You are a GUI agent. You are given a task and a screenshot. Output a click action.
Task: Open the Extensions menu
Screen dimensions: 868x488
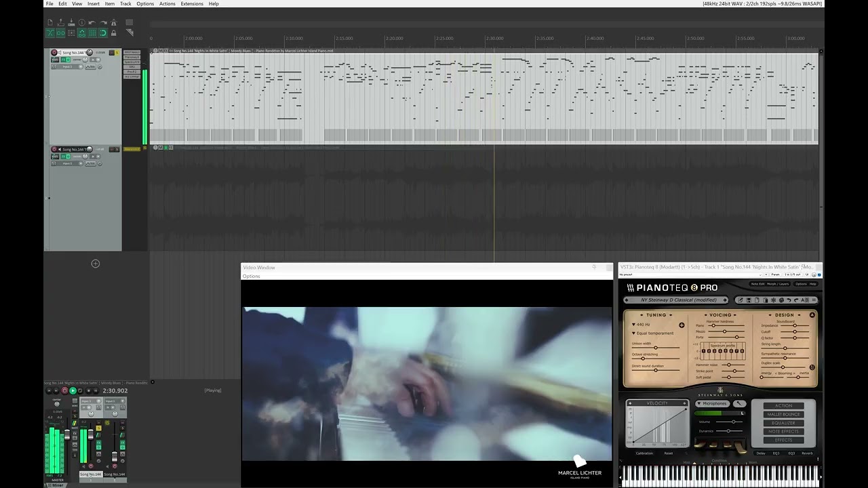[x=192, y=3]
